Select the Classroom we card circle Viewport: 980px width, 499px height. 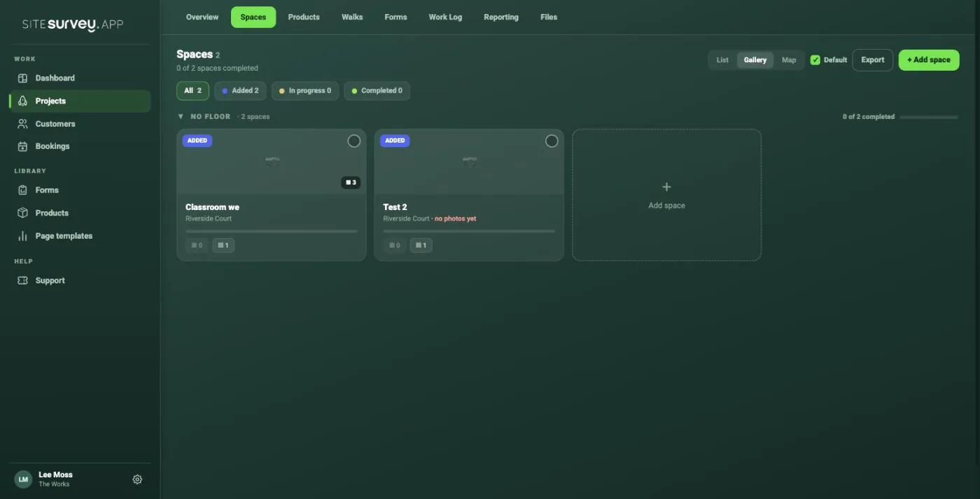[354, 141]
